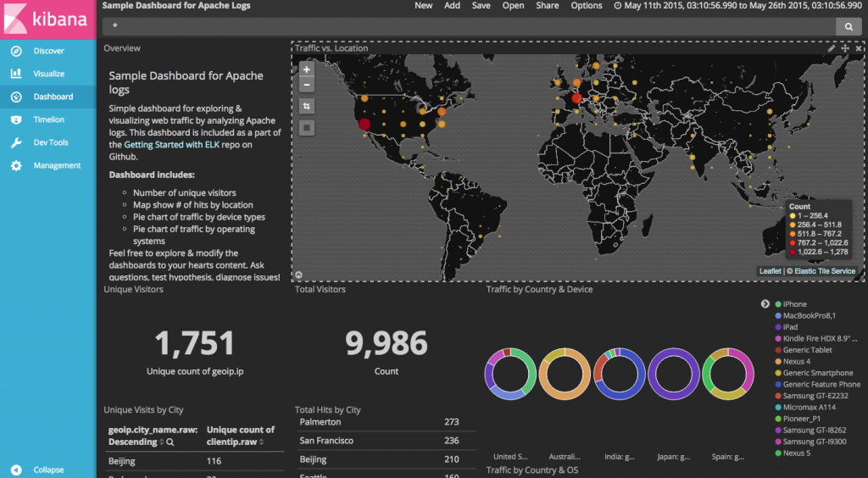Click Generic Tablet legend entry
Image resolution: width=868 pixels, height=478 pixels.
point(804,350)
